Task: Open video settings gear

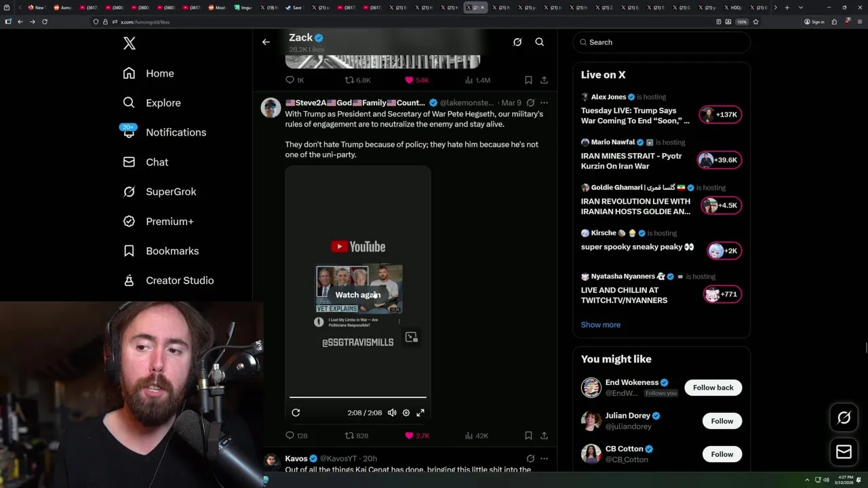Action: pyautogui.click(x=406, y=413)
